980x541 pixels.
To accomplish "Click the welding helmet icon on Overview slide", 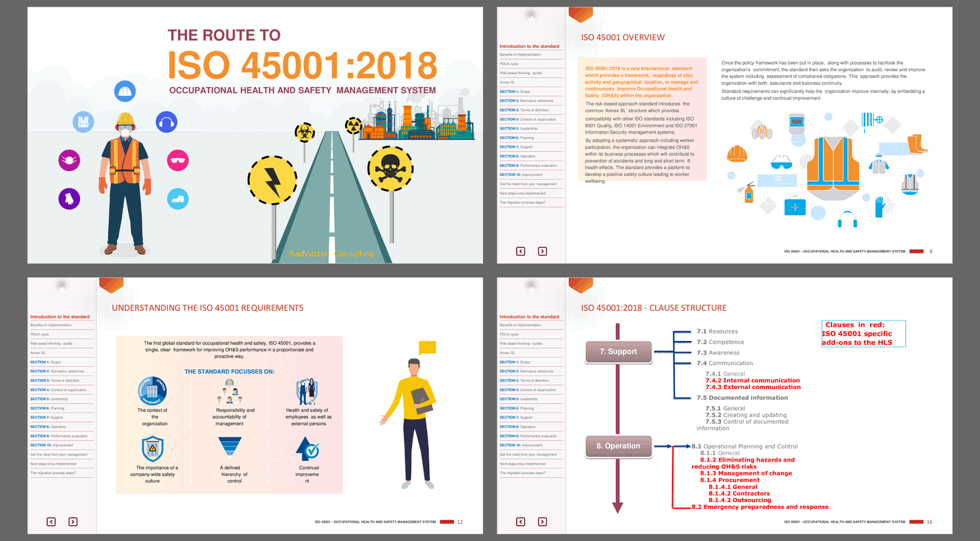I will coord(797,124).
